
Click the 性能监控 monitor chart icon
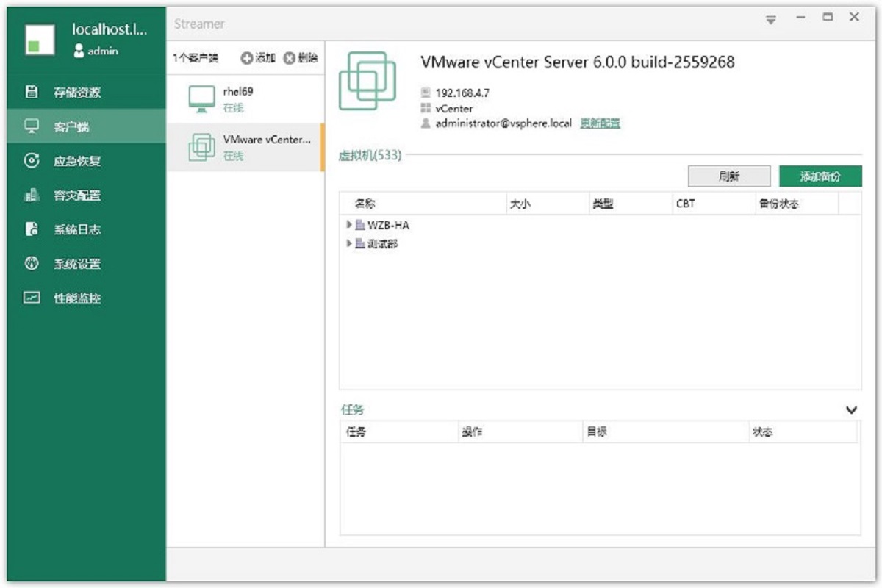[32, 298]
